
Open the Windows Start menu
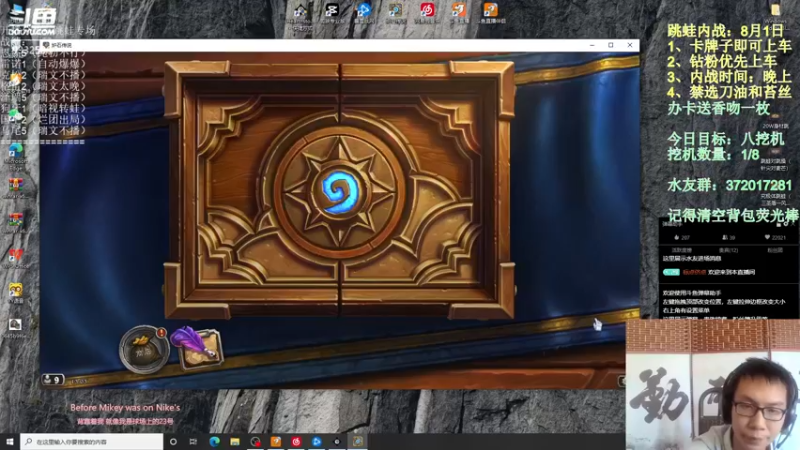(x=10, y=441)
